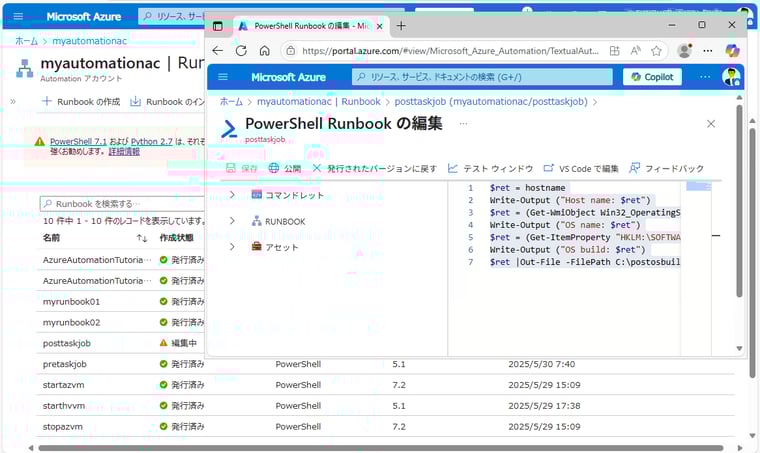Expand the アセット tree node
Viewport: 760px width, 453px height.
pyautogui.click(x=232, y=247)
